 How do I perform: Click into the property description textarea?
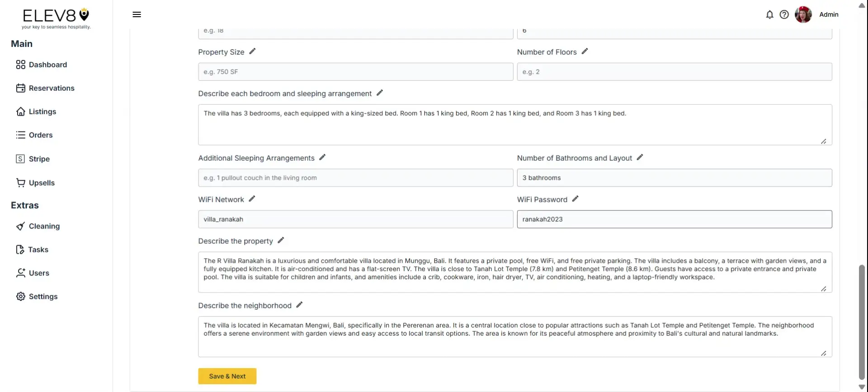[x=515, y=272]
